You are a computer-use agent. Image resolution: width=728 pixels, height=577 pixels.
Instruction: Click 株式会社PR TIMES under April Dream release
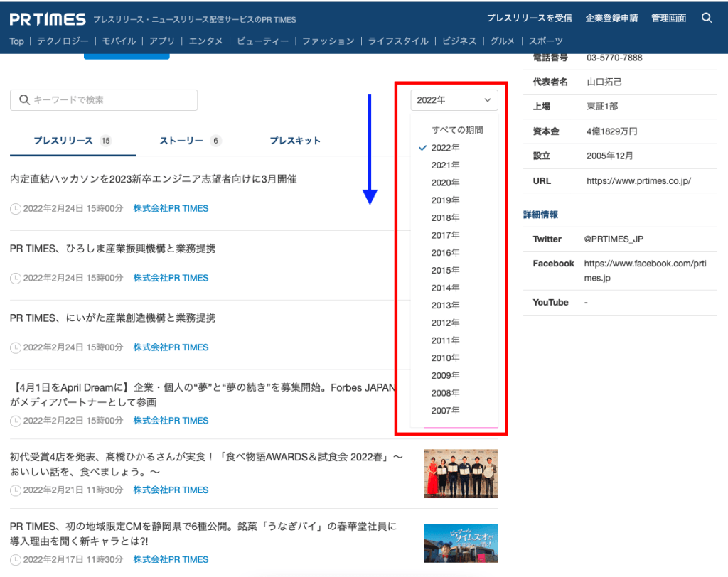(x=171, y=421)
